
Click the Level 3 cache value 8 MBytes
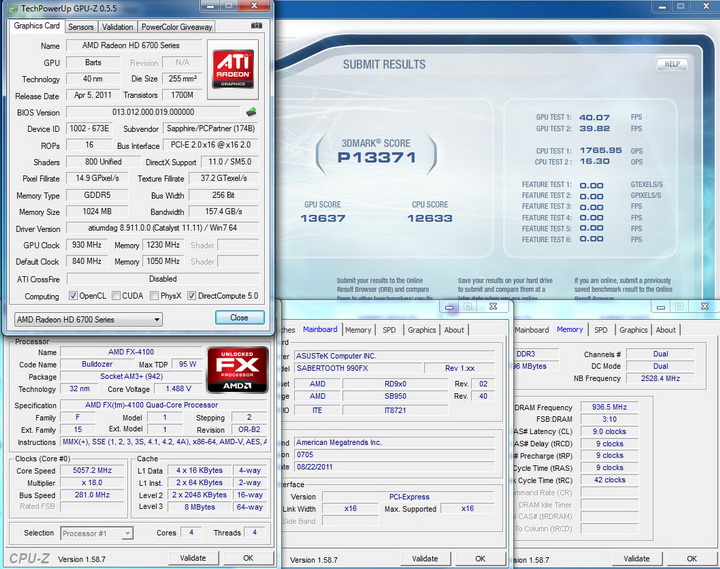coord(200,507)
